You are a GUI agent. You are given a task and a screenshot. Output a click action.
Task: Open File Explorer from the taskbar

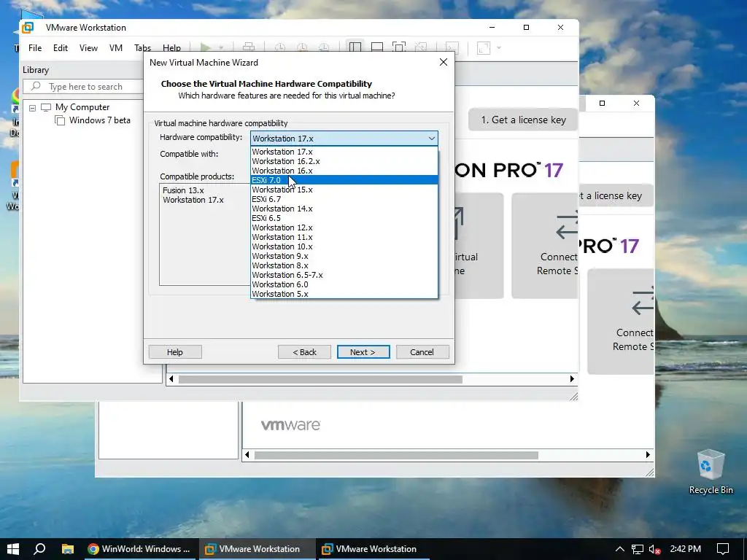point(68,549)
